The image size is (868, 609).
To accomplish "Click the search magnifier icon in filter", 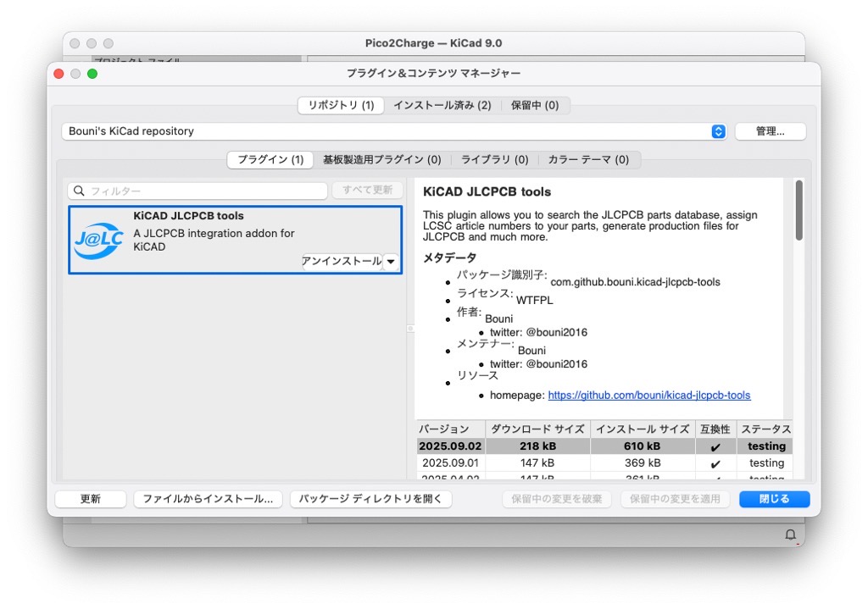I will 79,191.
